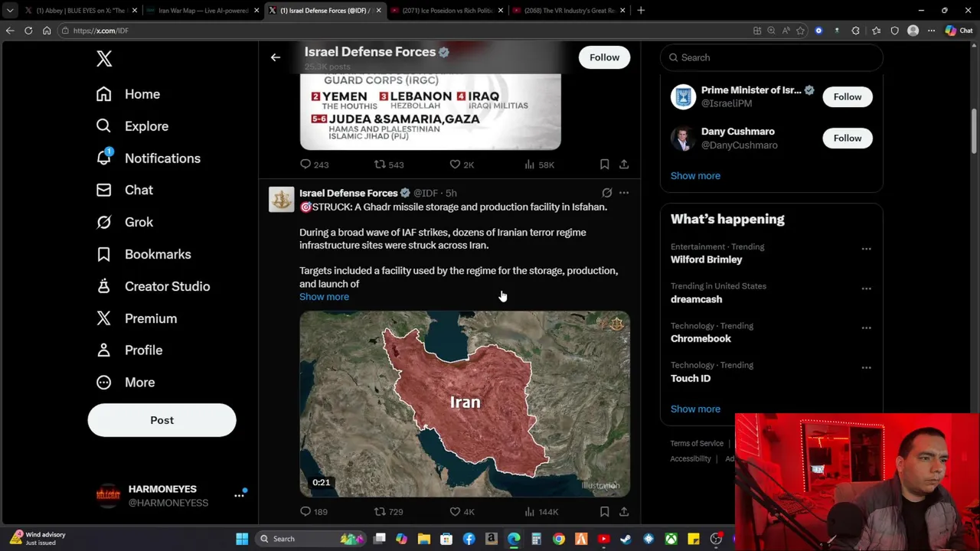Click the X search field
Screen dimensions: 980x551
point(772,57)
